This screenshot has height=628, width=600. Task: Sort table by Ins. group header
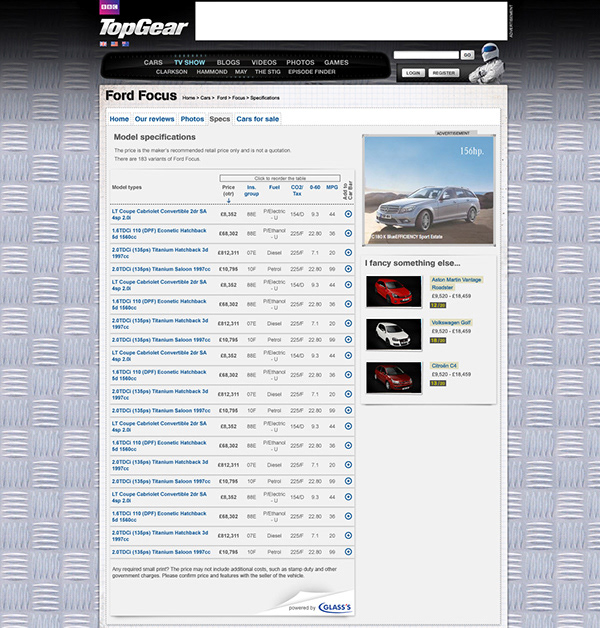coord(251,190)
